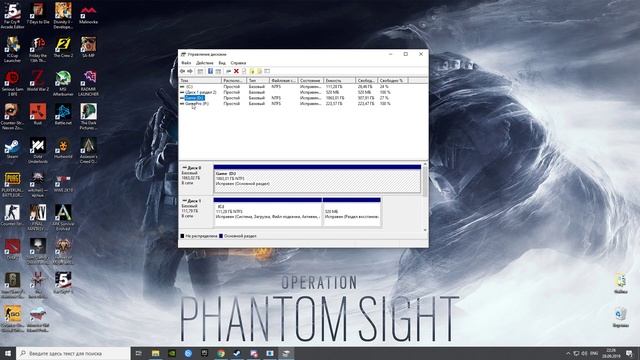Click the scrollbar of the lower disk pane

[x=425, y=182]
